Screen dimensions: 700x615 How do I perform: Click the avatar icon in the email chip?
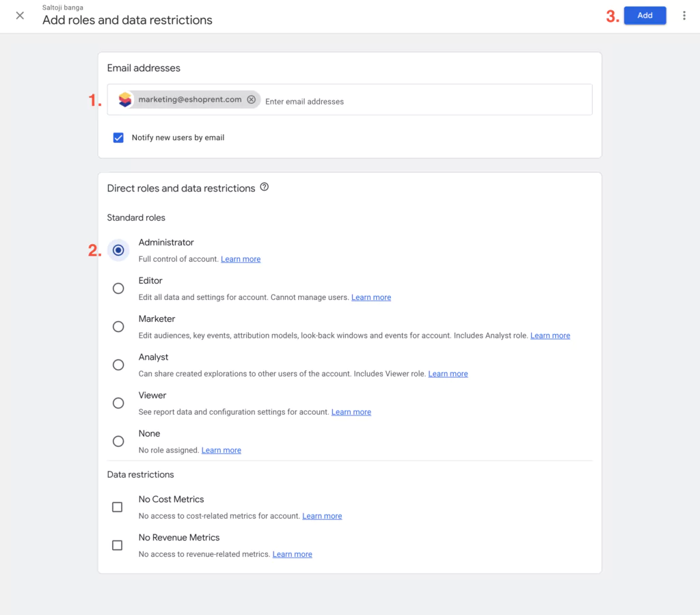pyautogui.click(x=125, y=100)
